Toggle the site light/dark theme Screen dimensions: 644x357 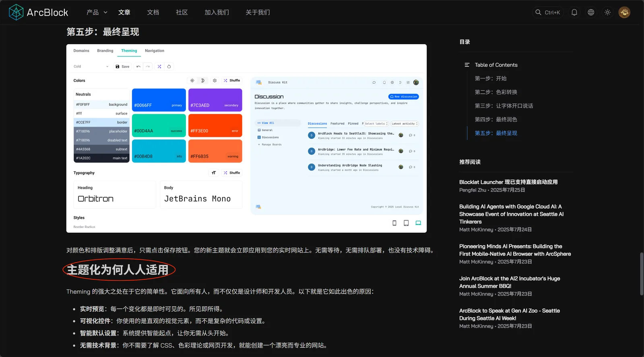(x=608, y=12)
